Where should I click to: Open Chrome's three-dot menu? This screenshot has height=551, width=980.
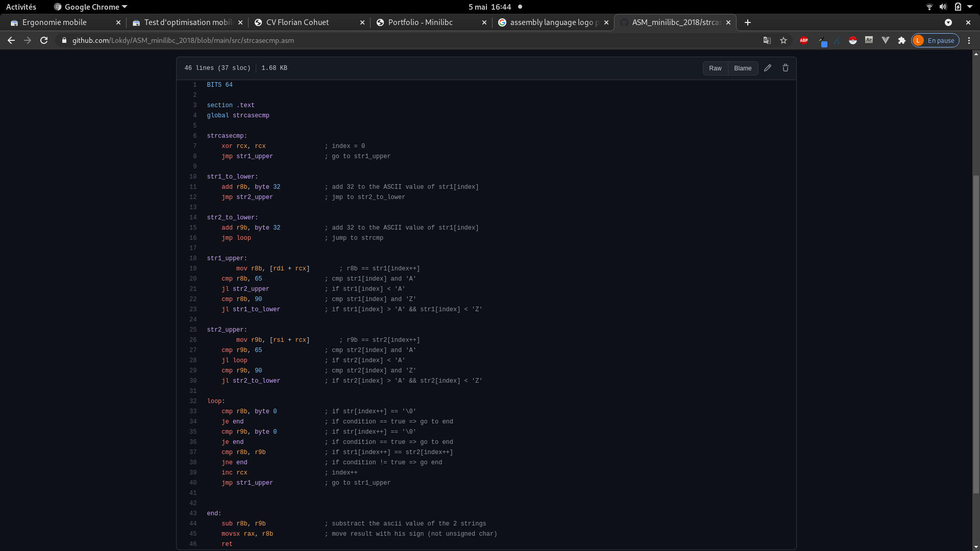pos(969,40)
